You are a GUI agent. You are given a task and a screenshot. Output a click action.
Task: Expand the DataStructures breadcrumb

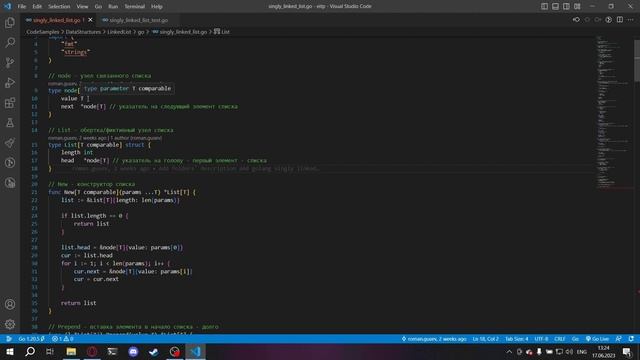[x=83, y=32]
